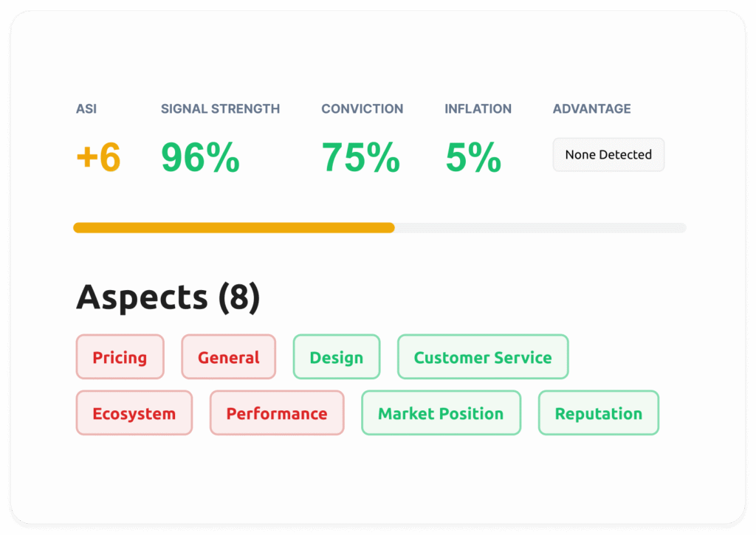Click the Pricing aspect tag
This screenshot has height=535, width=756.
tap(120, 357)
